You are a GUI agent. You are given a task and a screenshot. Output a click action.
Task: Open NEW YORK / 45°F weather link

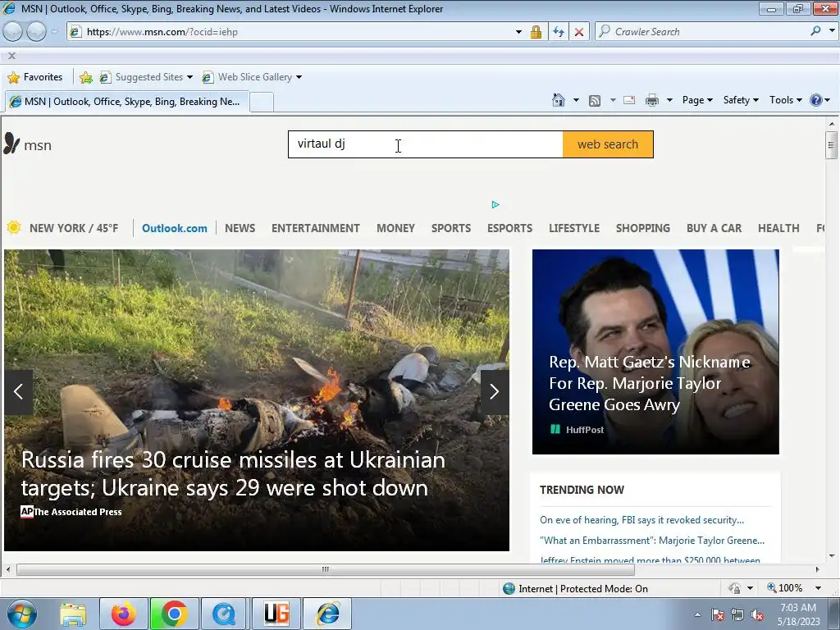point(74,228)
